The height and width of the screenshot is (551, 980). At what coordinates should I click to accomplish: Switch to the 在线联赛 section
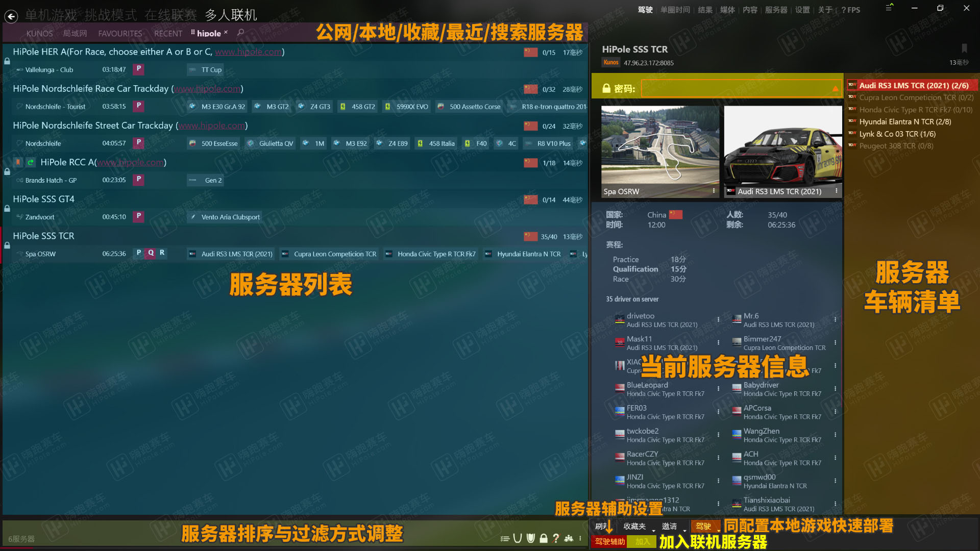[x=170, y=15]
